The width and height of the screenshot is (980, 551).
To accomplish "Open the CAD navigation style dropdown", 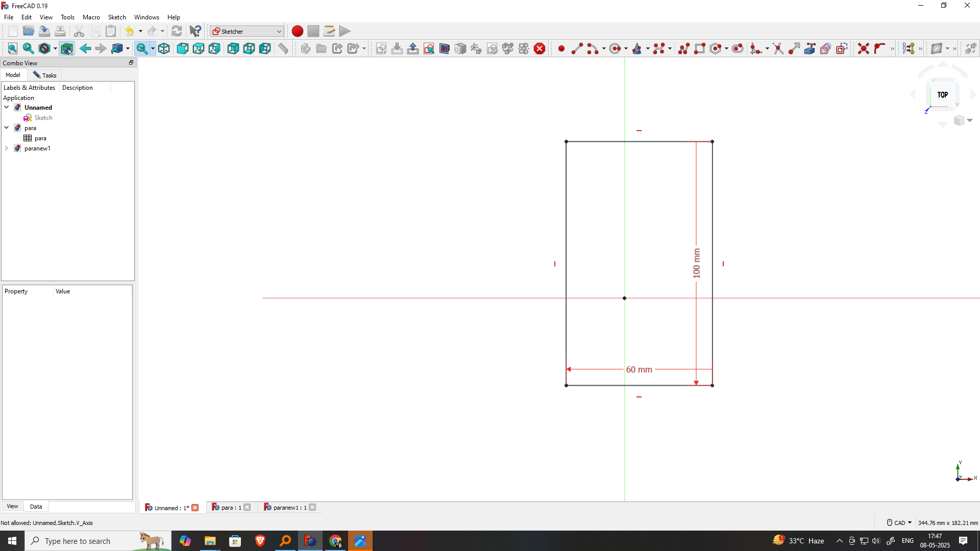I will click(x=899, y=523).
